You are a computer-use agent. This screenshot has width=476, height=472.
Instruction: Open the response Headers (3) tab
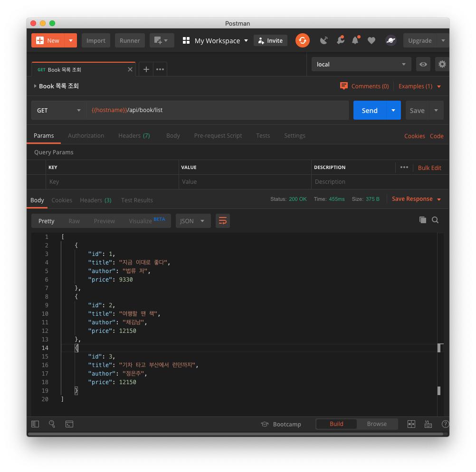pyautogui.click(x=95, y=200)
